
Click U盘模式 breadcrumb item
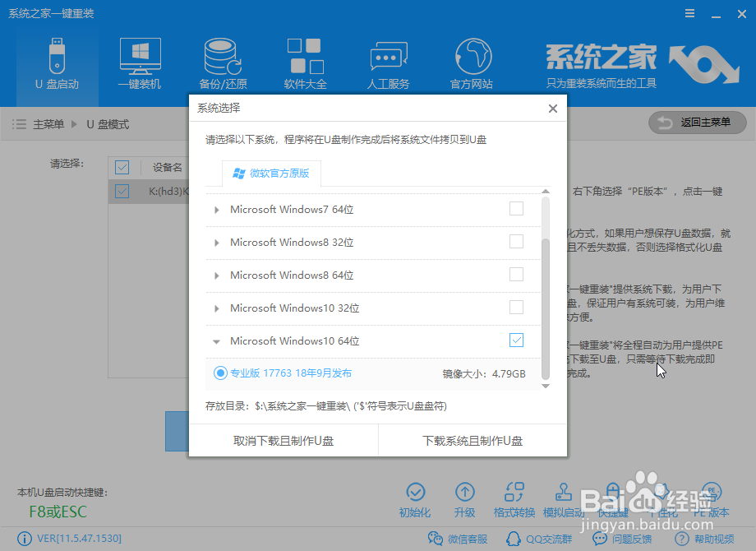click(x=108, y=124)
